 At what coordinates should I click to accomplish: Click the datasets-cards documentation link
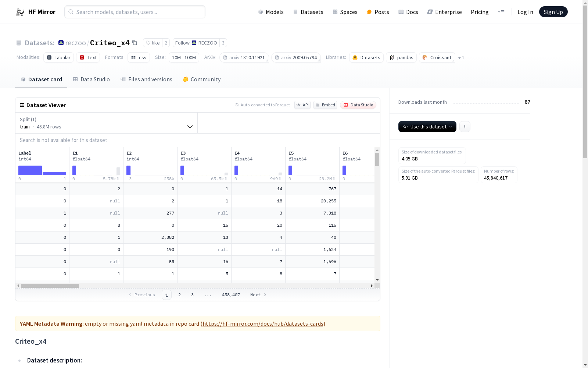(263, 324)
